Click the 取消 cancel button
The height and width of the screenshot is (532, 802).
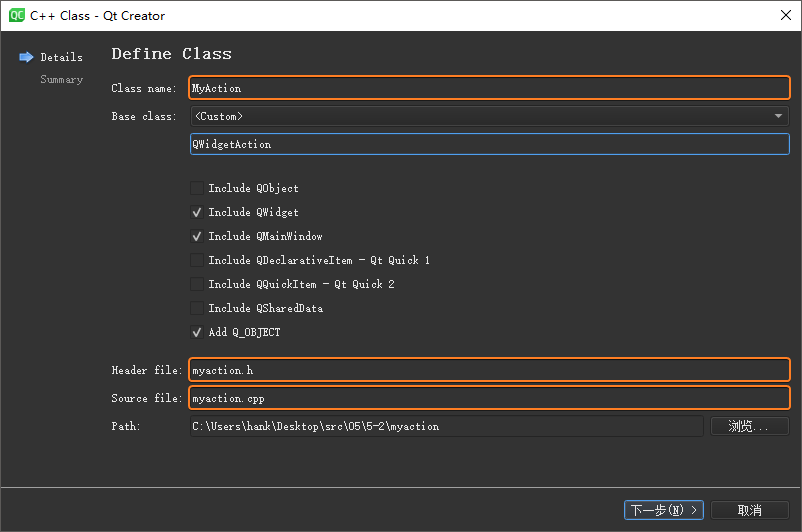coord(750,510)
